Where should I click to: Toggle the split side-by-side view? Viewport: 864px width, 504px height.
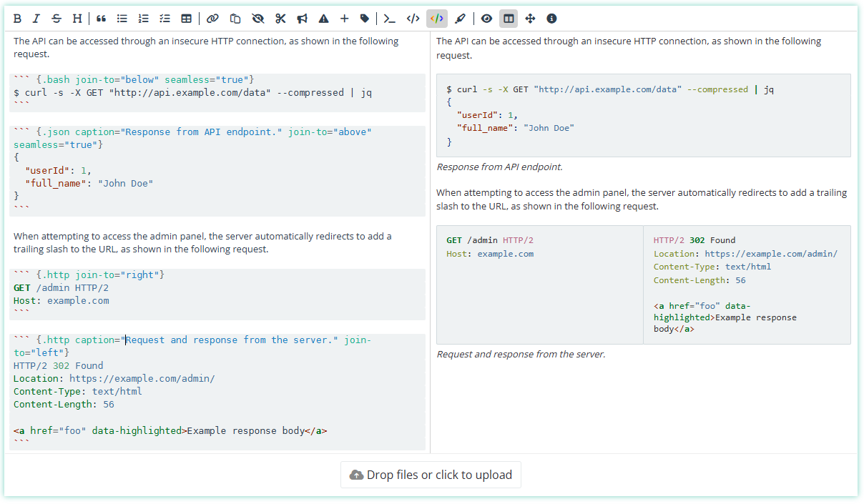coord(509,19)
